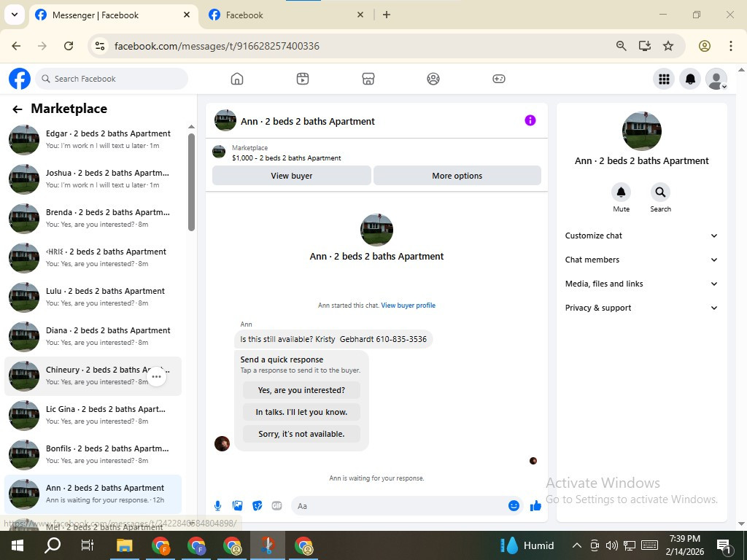This screenshot has width=747, height=560.
Task: Select the Messenger | Facebook tab
Action: (x=113, y=15)
